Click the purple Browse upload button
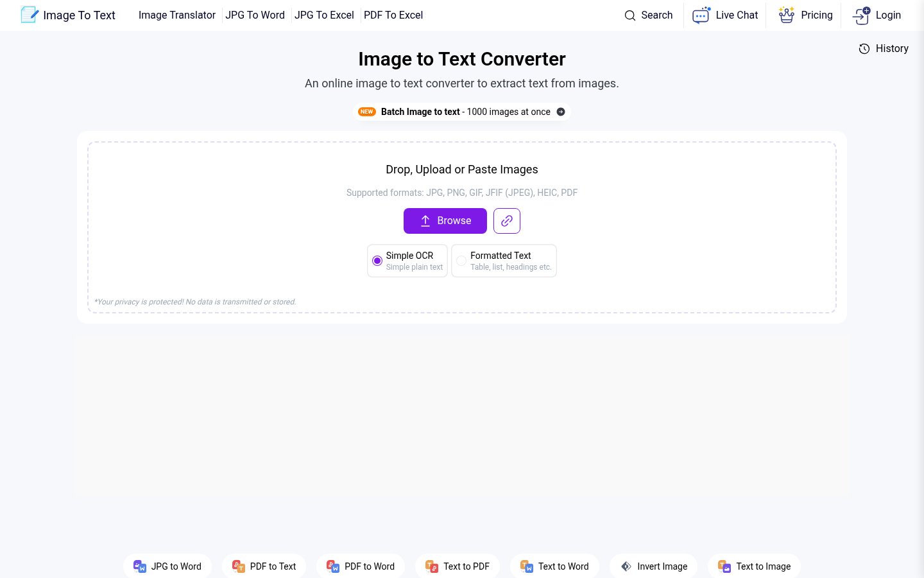Screen dimensions: 924x578 [x=445, y=221]
